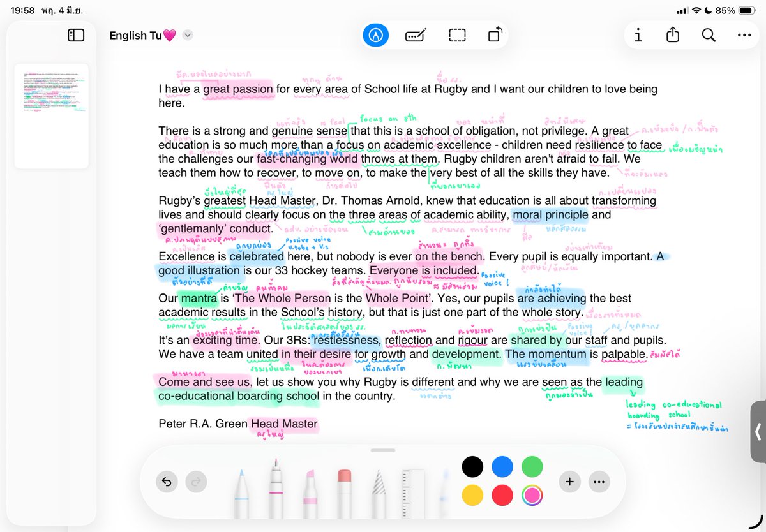Screen dimensions: 766x532
Task: Tap the highlighted text 'Come and see us,'
Action: (204, 381)
